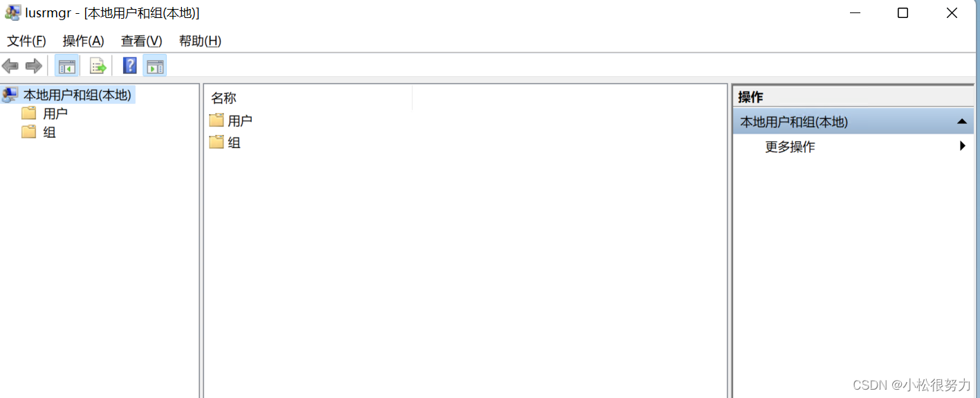Screen dimensions: 980x398
Task: Open the 查看(V) menu
Action: tap(141, 41)
